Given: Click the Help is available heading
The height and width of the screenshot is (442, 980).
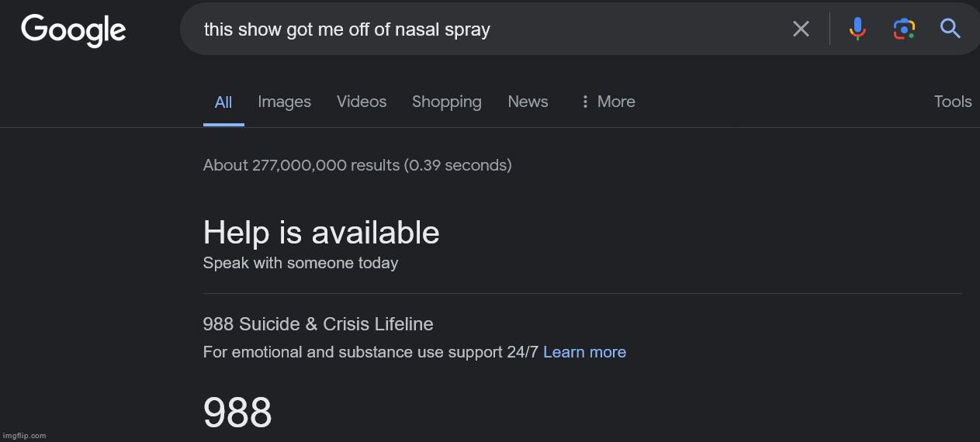Looking at the screenshot, I should (x=321, y=233).
